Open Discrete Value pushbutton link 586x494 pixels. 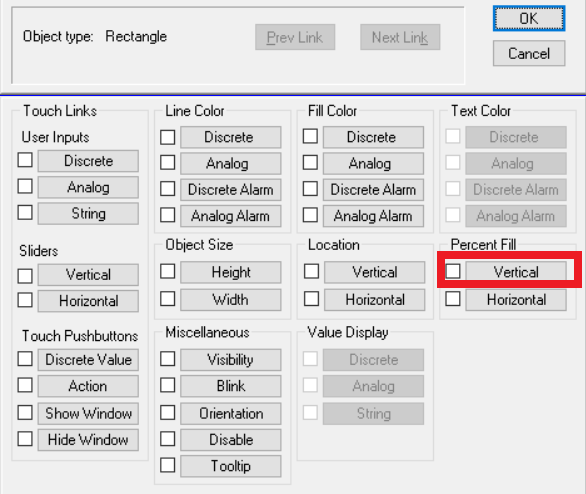coord(88,360)
